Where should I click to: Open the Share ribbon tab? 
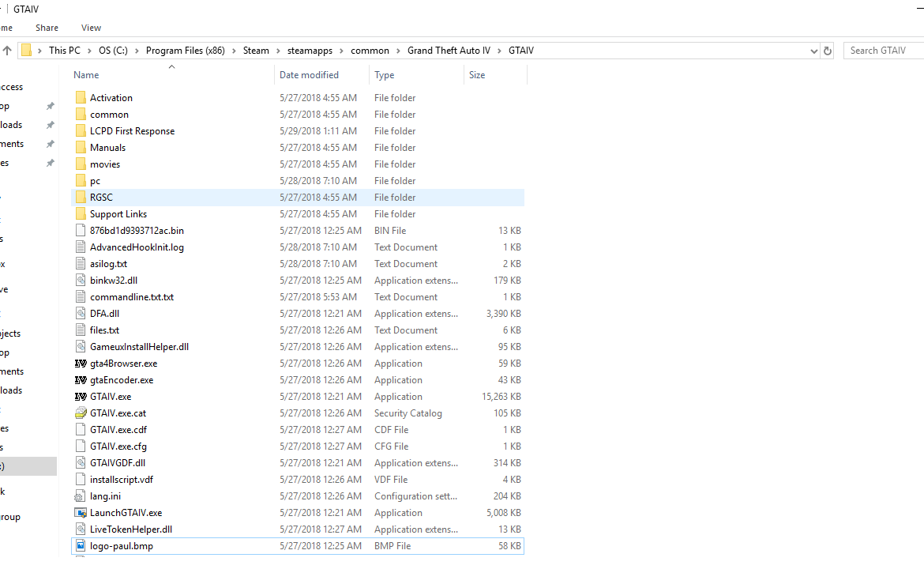47,28
